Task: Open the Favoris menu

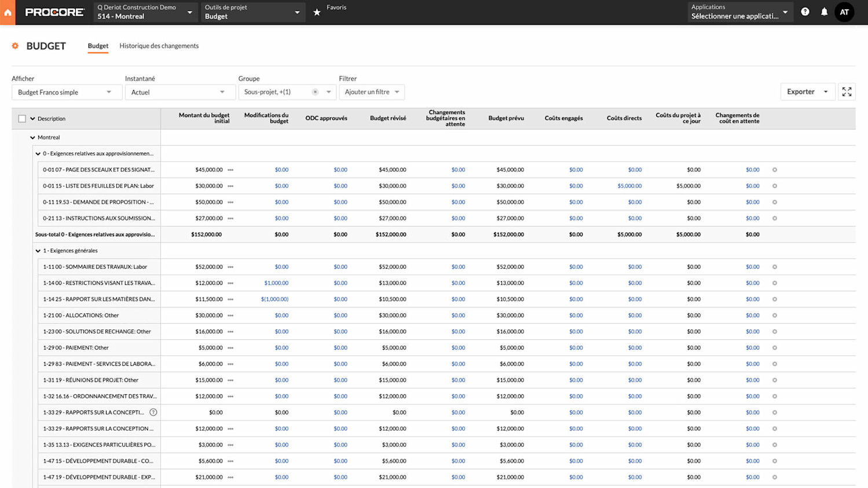Action: point(336,8)
